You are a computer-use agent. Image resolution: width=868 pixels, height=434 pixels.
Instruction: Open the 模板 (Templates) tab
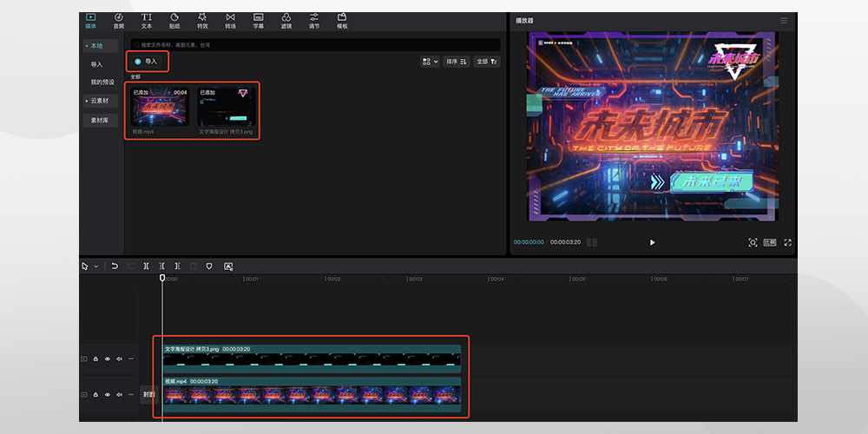[x=342, y=22]
